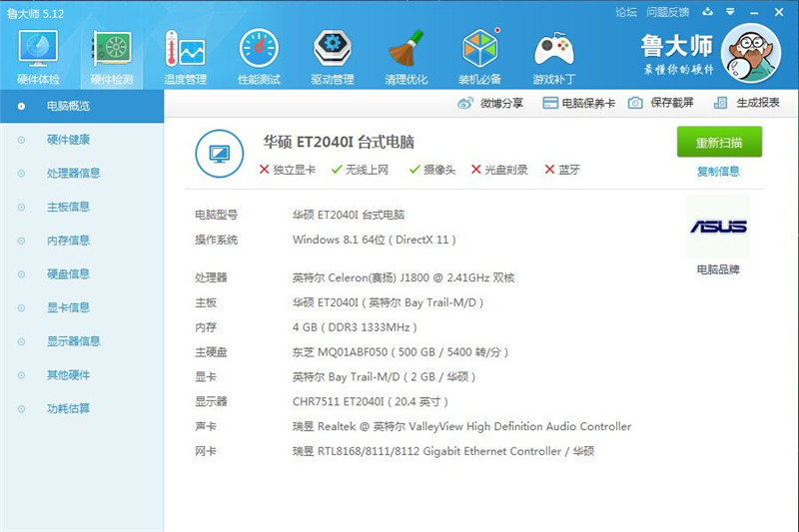Click the 4 GB DDR3 memory value
The height and width of the screenshot is (532, 799).
355,327
